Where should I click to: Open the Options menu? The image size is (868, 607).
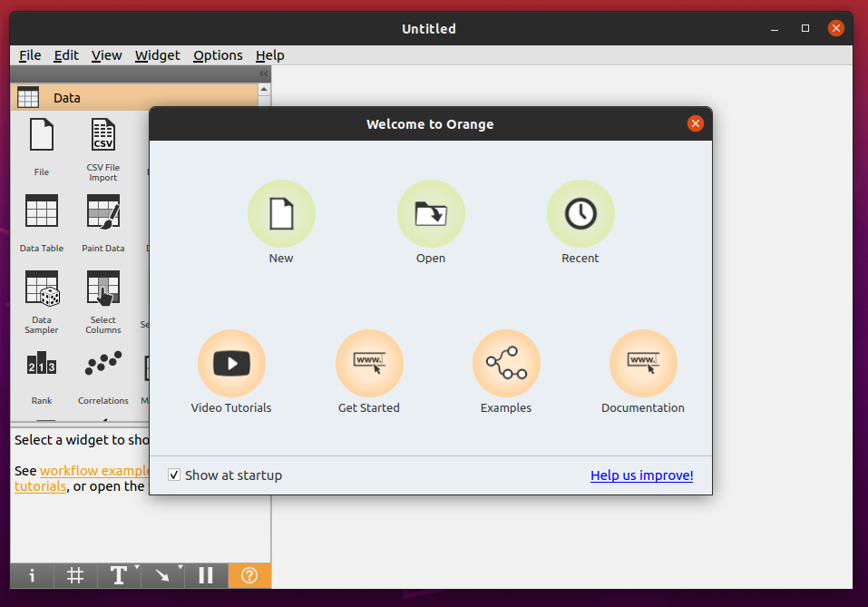point(218,55)
